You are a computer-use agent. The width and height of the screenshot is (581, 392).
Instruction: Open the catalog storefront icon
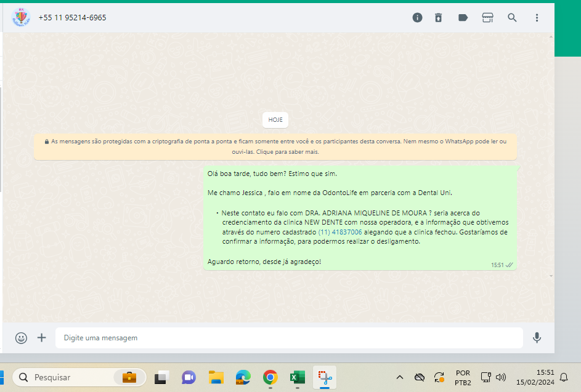pyautogui.click(x=487, y=17)
